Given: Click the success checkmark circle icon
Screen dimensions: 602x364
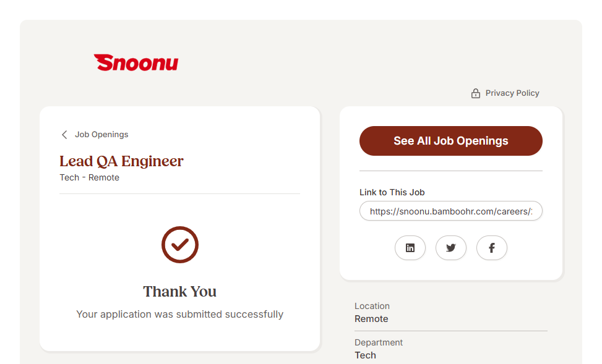Looking at the screenshot, I should point(180,245).
